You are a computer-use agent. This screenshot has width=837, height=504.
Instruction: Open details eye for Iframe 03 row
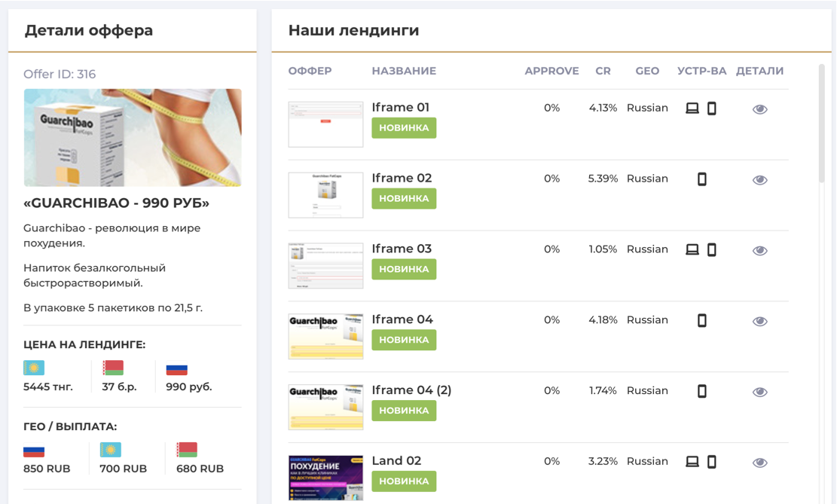point(759,251)
